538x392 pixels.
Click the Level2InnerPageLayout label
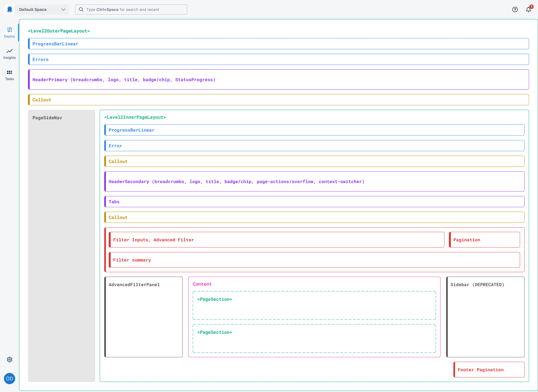tap(135, 117)
